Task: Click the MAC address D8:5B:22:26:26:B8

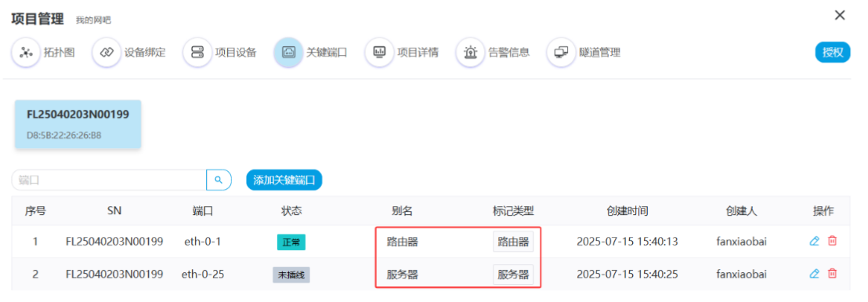Action: coord(63,135)
